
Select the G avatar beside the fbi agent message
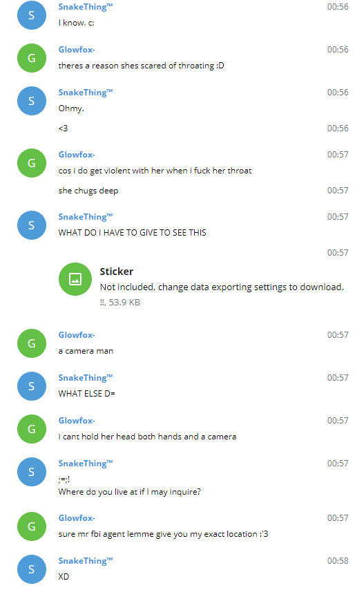point(32,526)
